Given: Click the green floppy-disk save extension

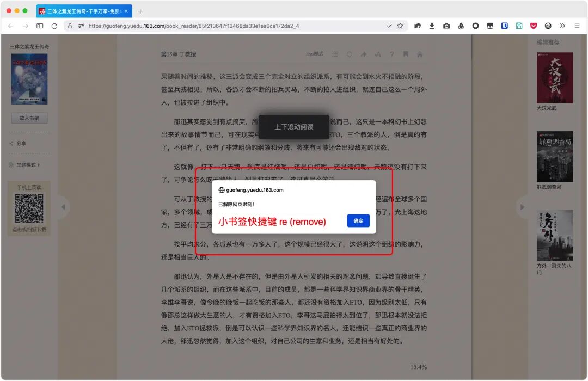Looking at the screenshot, I should click(519, 26).
